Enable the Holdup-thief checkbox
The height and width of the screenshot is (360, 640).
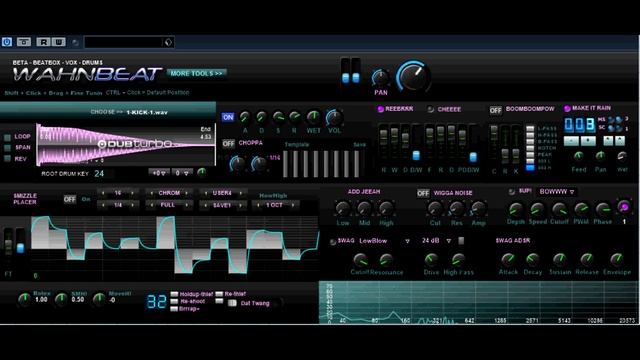click(x=174, y=294)
